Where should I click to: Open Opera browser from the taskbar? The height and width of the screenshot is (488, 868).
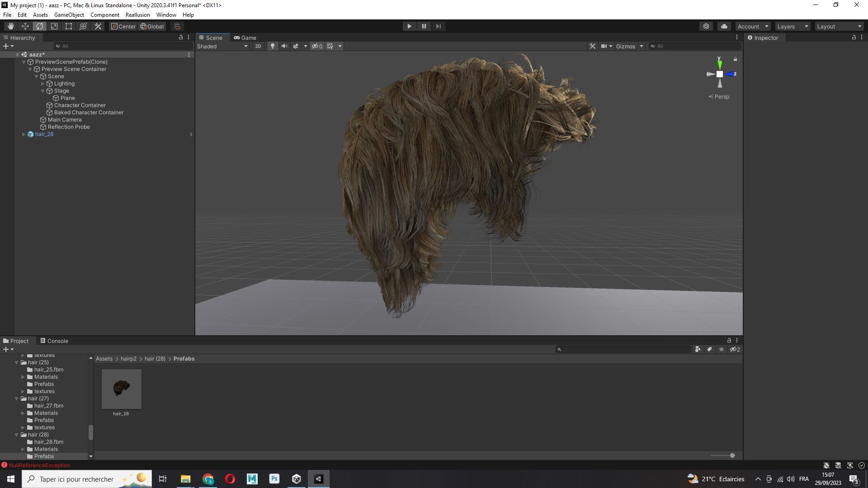(x=230, y=479)
